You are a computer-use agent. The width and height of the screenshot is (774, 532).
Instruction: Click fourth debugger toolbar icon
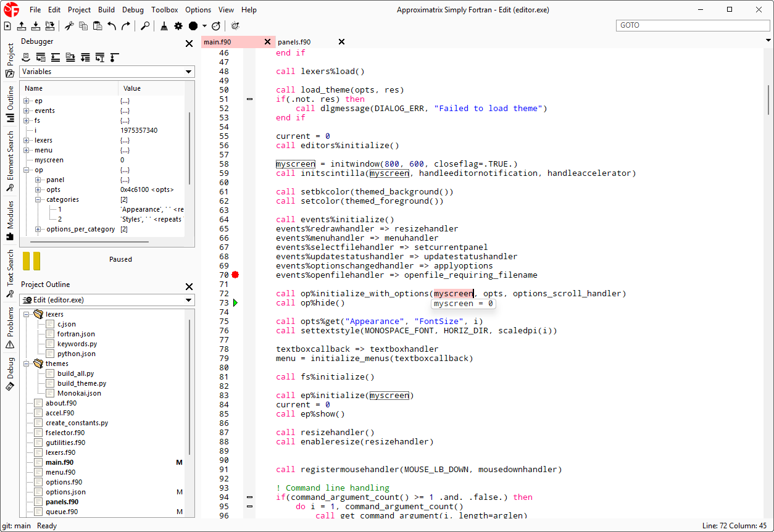click(70, 57)
